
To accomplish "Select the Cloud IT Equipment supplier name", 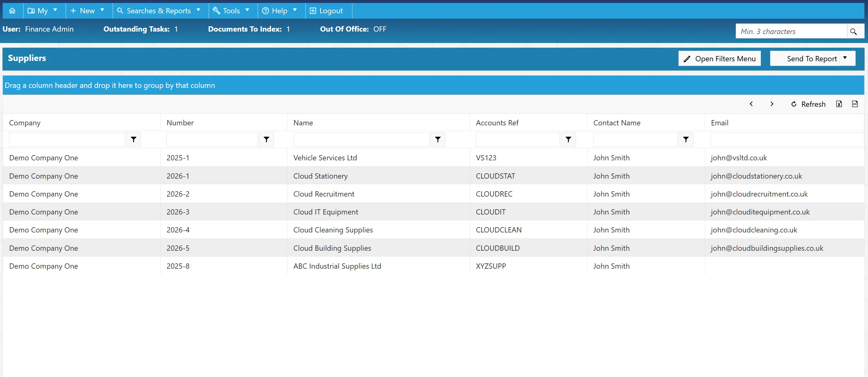I will 325,212.
